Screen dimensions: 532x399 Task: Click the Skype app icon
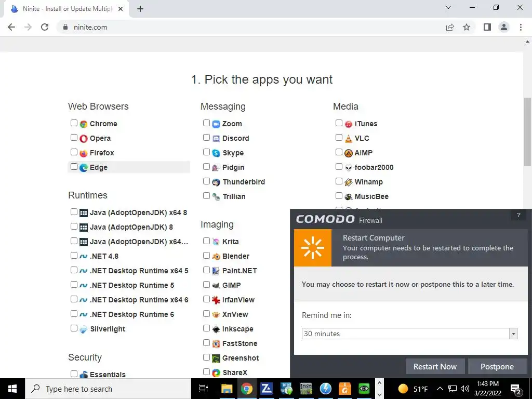216,153
